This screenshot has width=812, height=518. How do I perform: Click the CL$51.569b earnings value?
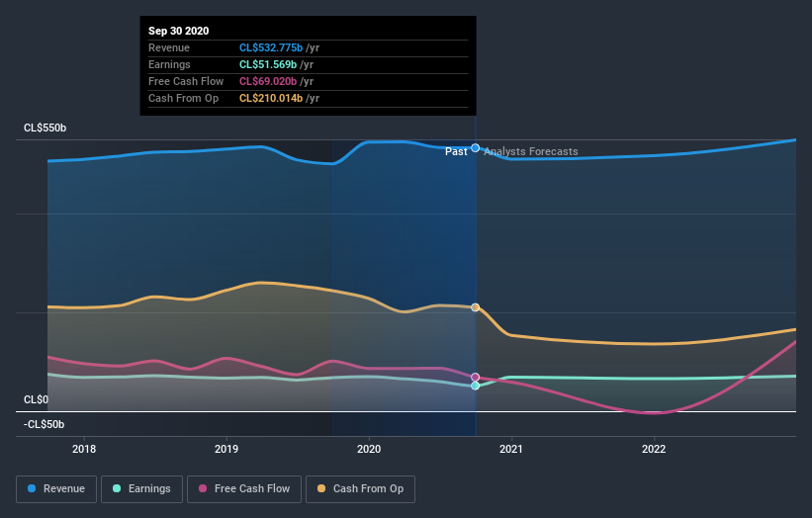coord(268,64)
